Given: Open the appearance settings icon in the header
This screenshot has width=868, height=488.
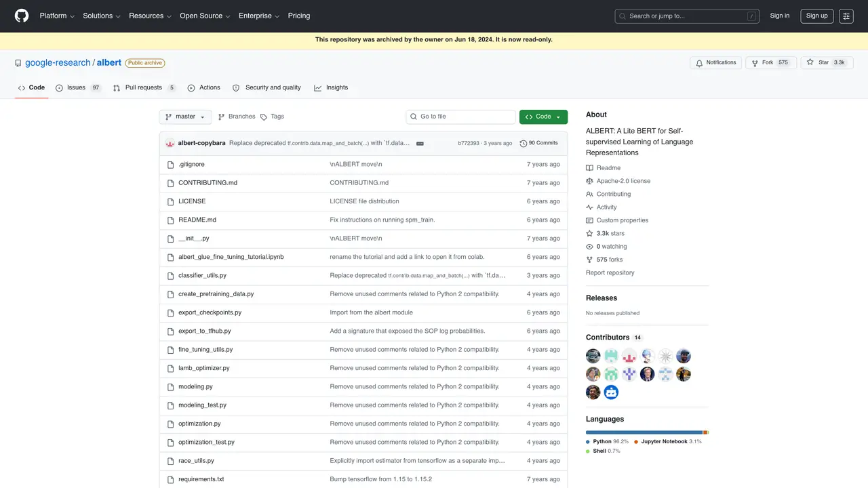Looking at the screenshot, I should pos(846,16).
